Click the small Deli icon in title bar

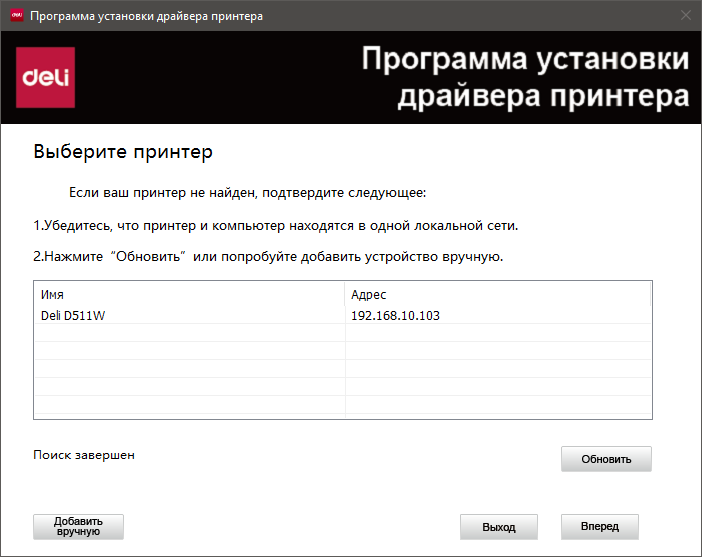[x=17, y=16]
